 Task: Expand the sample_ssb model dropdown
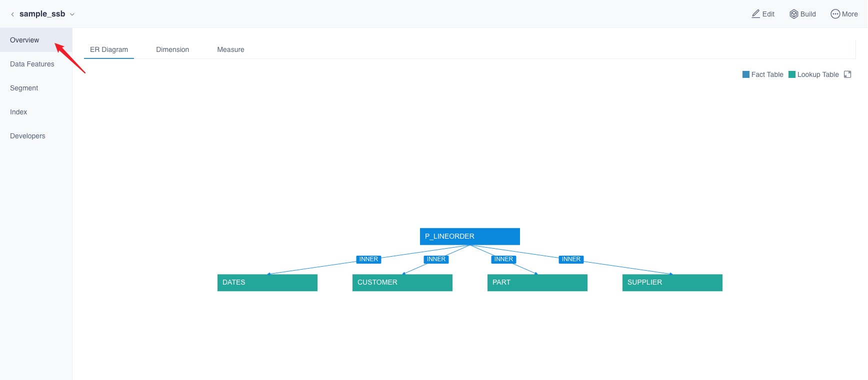point(72,14)
